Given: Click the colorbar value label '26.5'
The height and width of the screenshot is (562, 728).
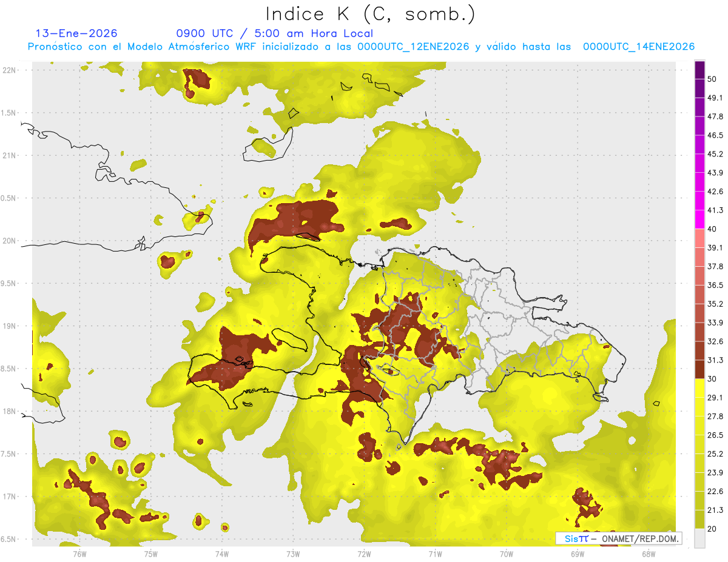Looking at the screenshot, I should tap(715, 435).
